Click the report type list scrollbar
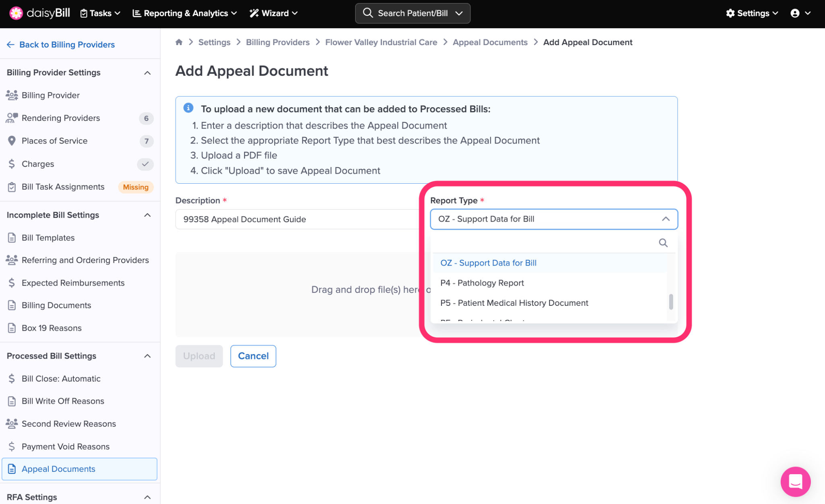 pyautogui.click(x=671, y=301)
